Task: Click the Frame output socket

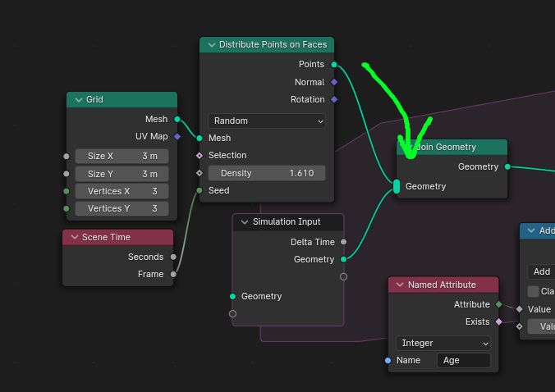Action: (x=173, y=274)
